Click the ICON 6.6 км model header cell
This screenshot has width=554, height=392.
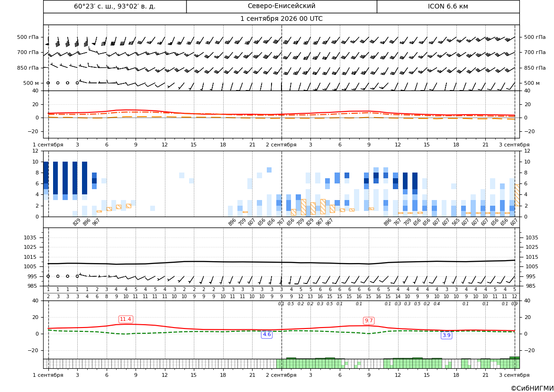click(x=448, y=6)
